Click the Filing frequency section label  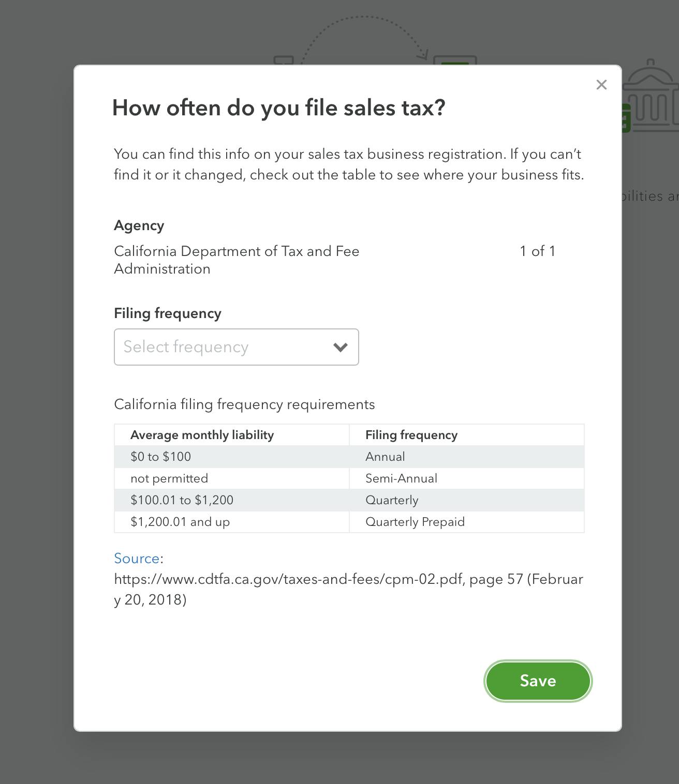coord(167,313)
